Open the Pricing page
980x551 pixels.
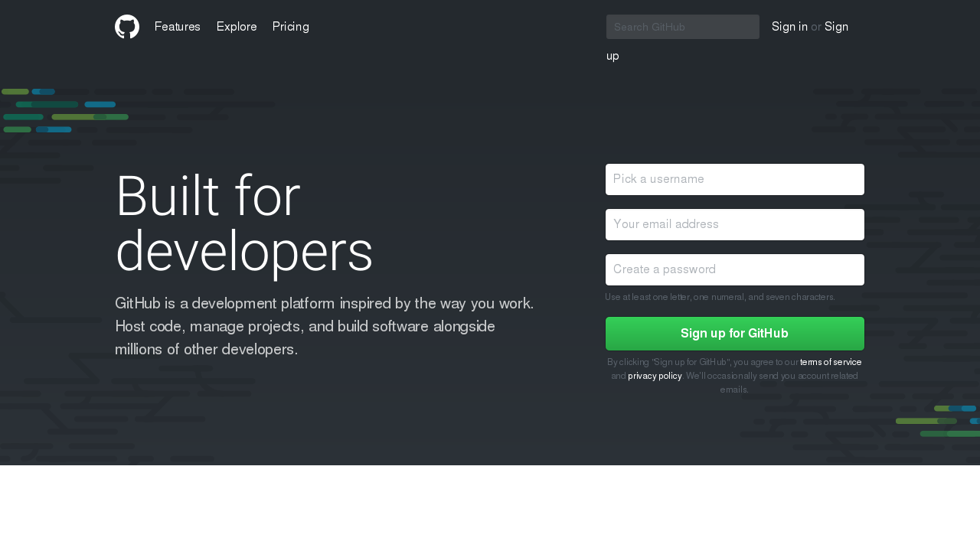click(x=291, y=27)
